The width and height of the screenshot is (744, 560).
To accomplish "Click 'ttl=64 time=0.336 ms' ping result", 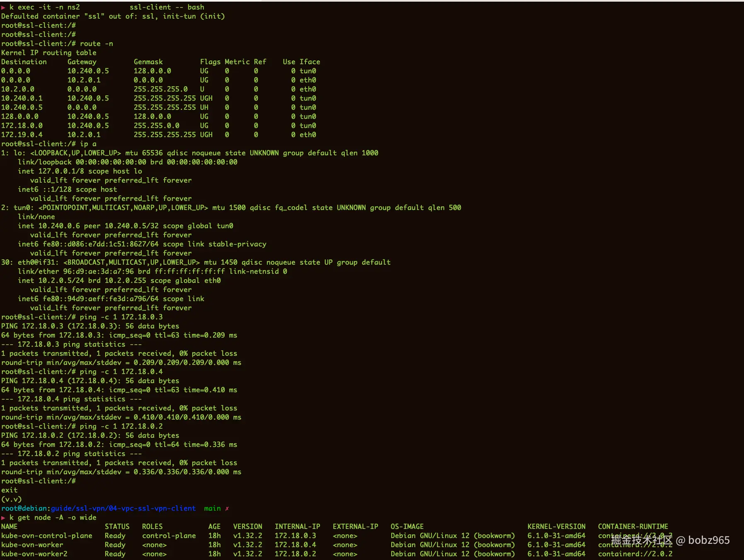I will click(x=196, y=444).
